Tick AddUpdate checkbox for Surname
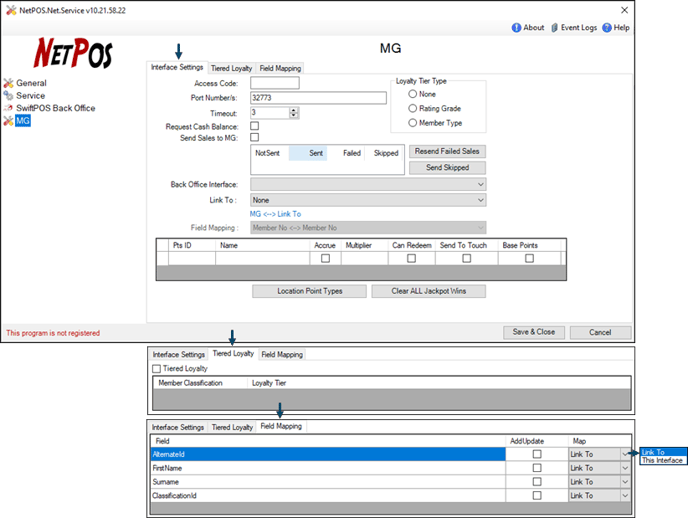This screenshot has width=688, height=518. [537, 482]
